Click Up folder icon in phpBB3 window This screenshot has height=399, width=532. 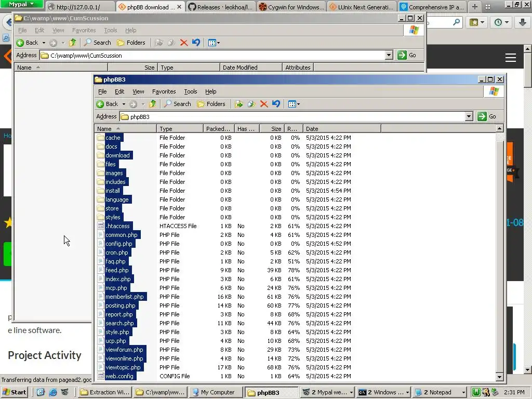pos(152,104)
